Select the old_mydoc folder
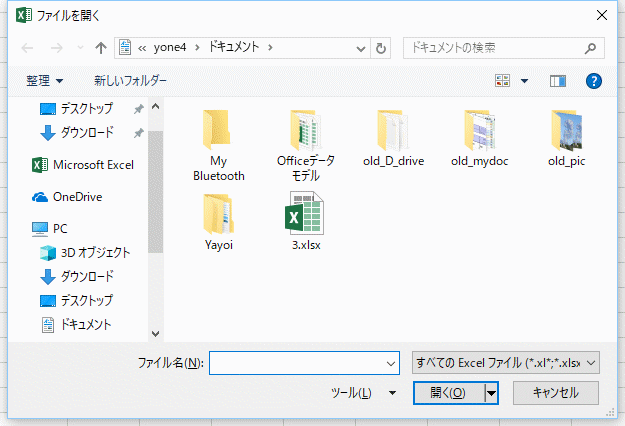Viewport: 625px width, 426px height. tap(480, 138)
